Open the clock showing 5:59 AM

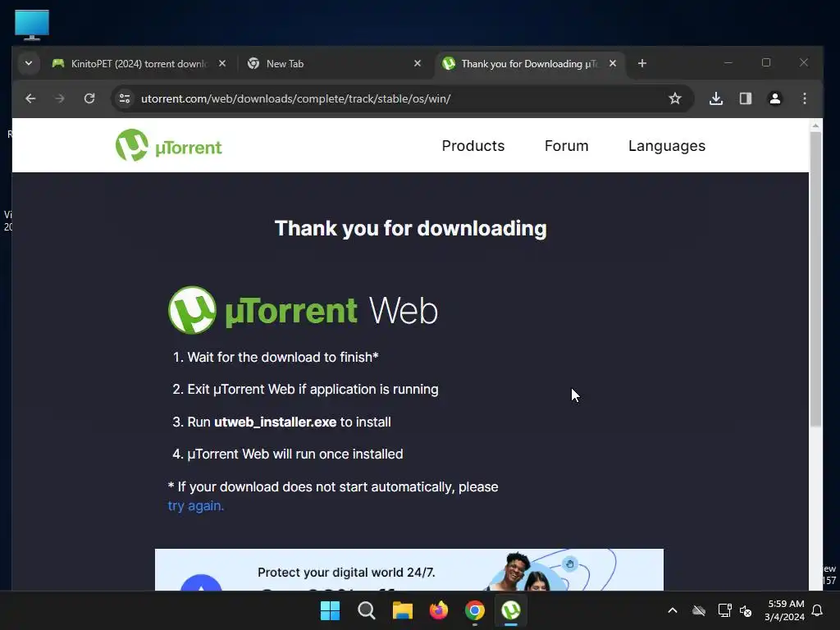785,610
